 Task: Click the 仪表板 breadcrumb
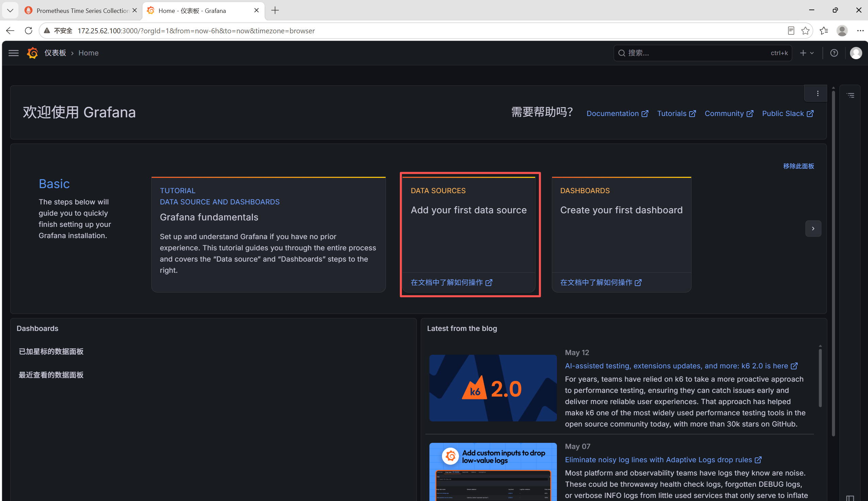pos(55,53)
